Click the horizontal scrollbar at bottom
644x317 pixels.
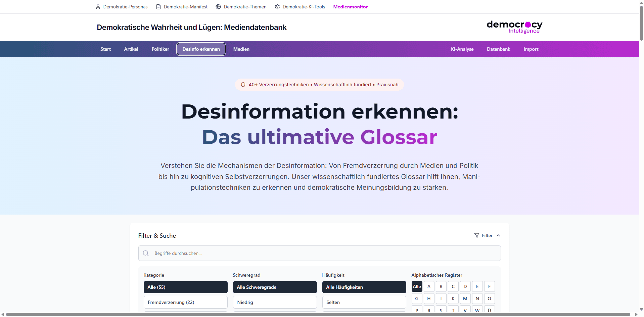[318, 314]
